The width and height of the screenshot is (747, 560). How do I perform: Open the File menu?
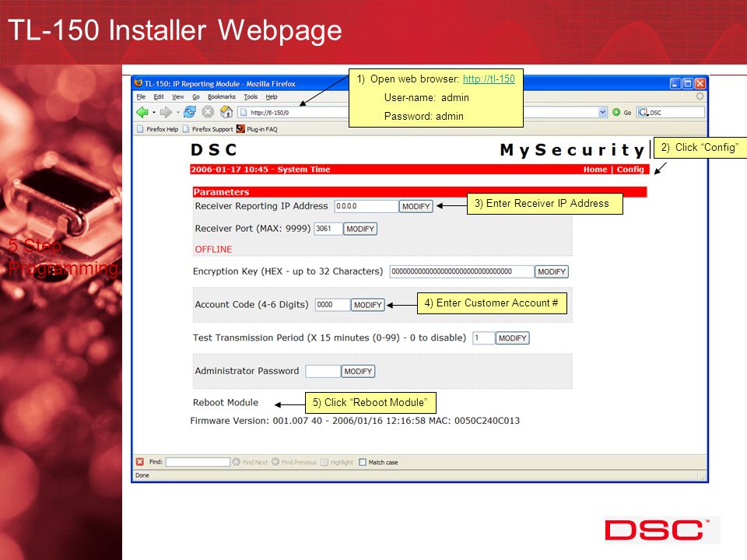(141, 96)
